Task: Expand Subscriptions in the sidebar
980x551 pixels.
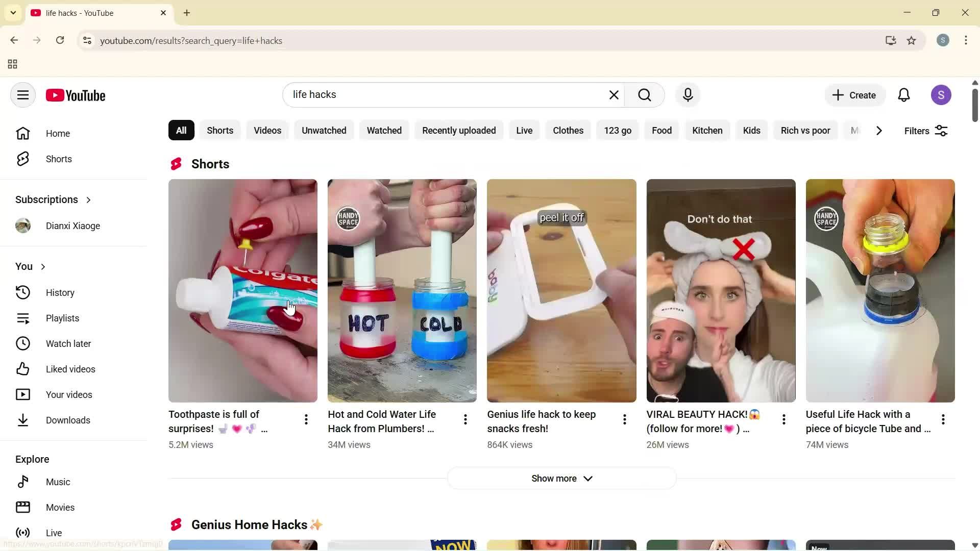Action: tap(88, 199)
